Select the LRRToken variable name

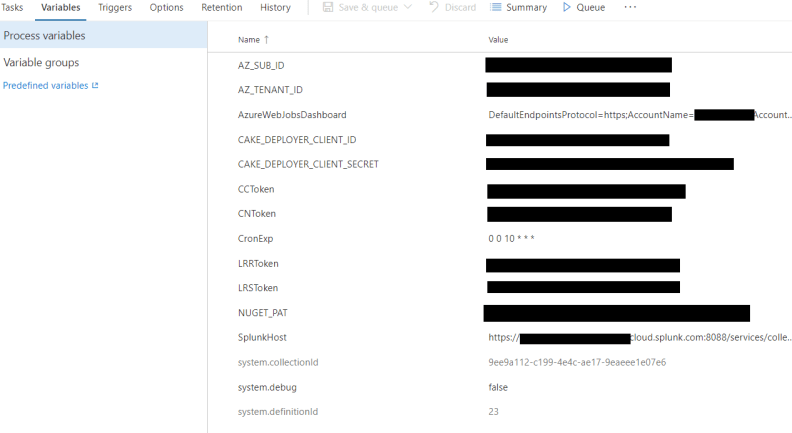[x=258, y=263]
